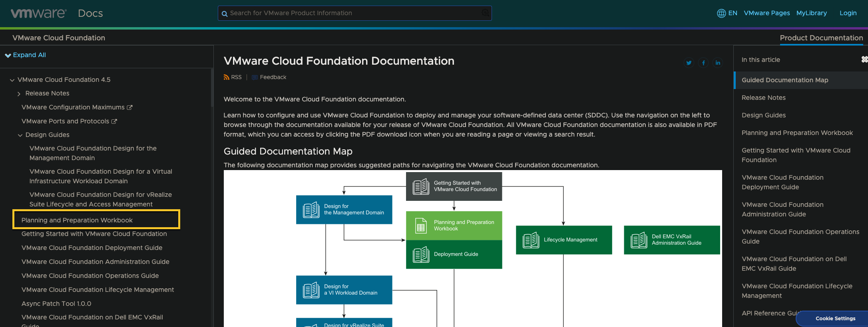
Task: Click the Feedback icon
Action: click(x=255, y=77)
